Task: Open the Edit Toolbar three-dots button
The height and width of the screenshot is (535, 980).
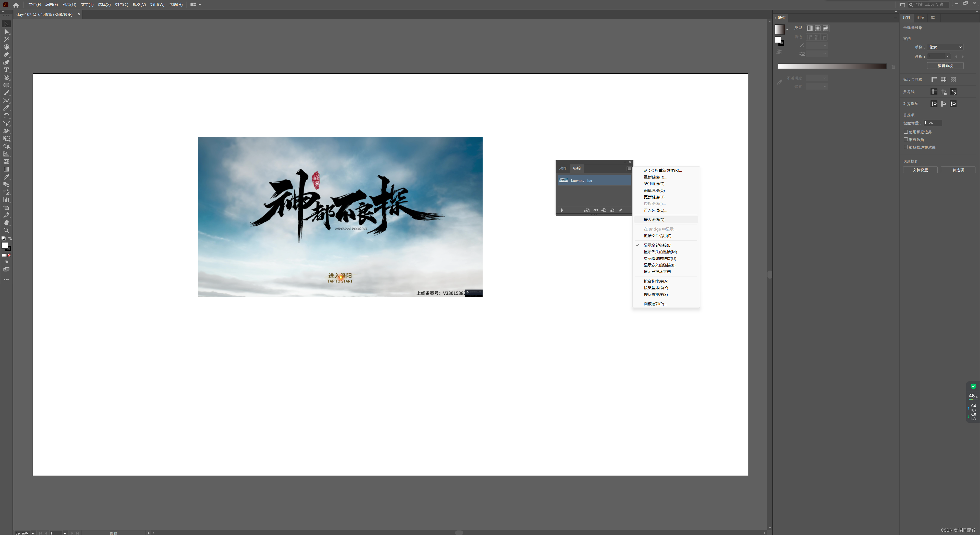Action: 6,279
